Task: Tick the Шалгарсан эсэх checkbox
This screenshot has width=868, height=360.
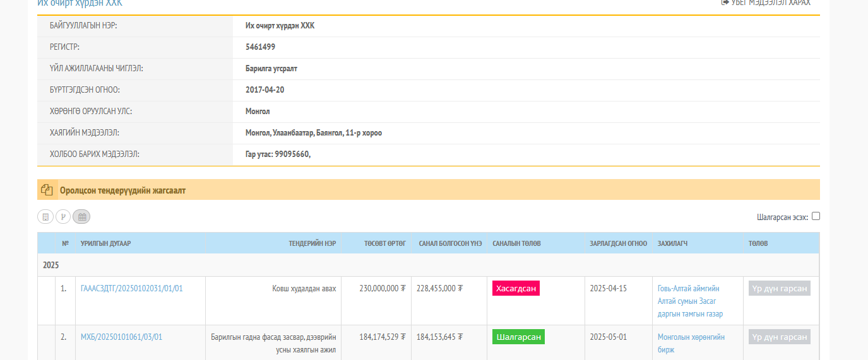Action: pyautogui.click(x=816, y=216)
